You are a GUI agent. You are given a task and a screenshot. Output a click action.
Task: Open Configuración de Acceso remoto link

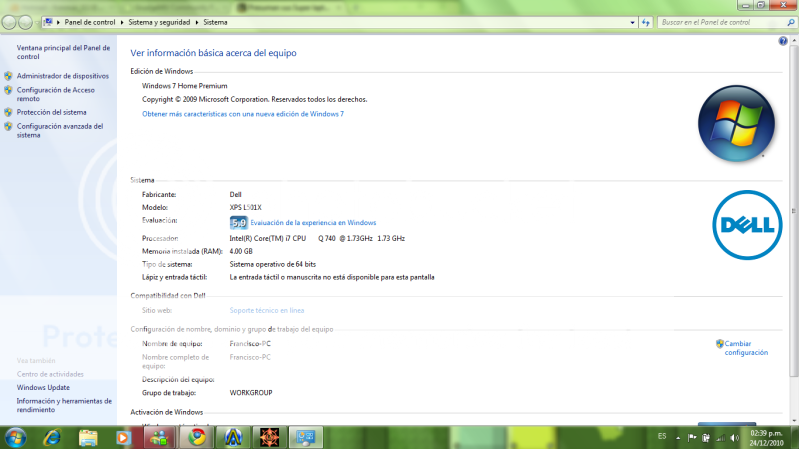click(x=56, y=94)
